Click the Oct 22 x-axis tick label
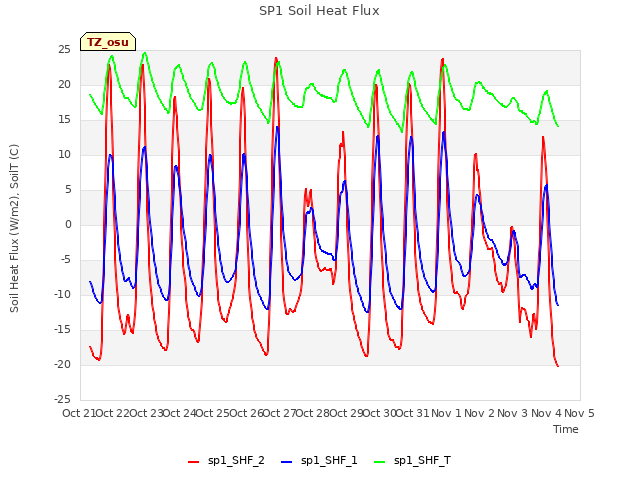This screenshot has height=480, width=640. pyautogui.click(x=112, y=413)
